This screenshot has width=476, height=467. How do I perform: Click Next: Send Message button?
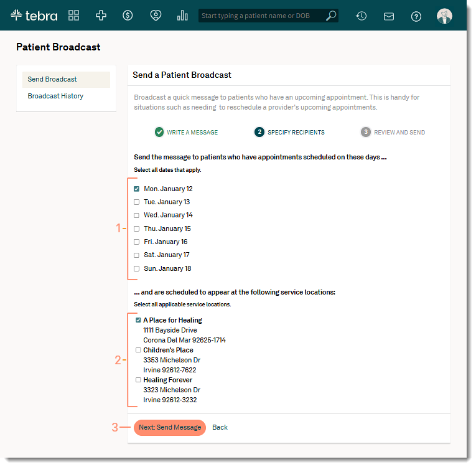click(170, 428)
